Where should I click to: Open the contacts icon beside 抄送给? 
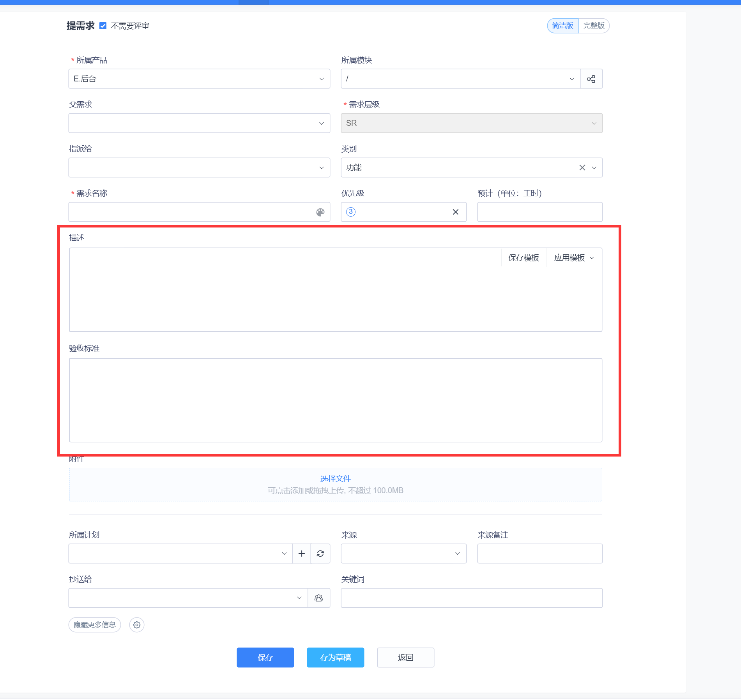point(319,598)
